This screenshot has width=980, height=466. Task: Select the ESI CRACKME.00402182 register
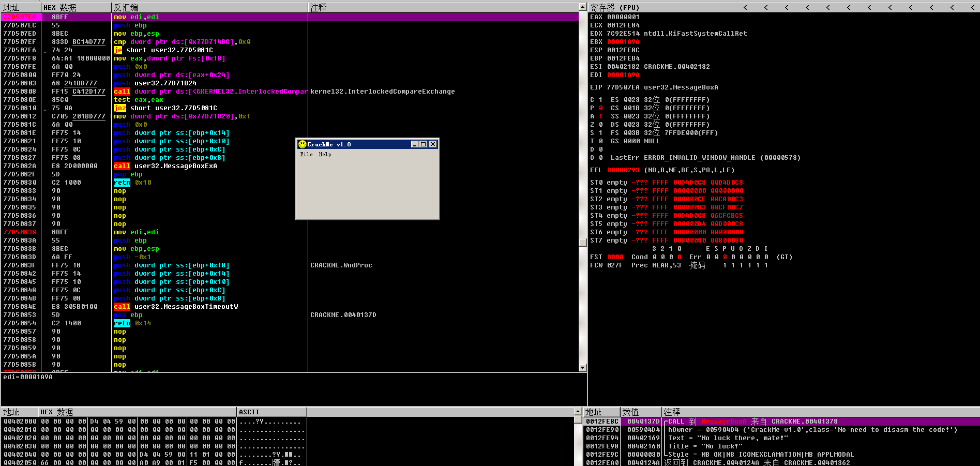tap(650, 67)
